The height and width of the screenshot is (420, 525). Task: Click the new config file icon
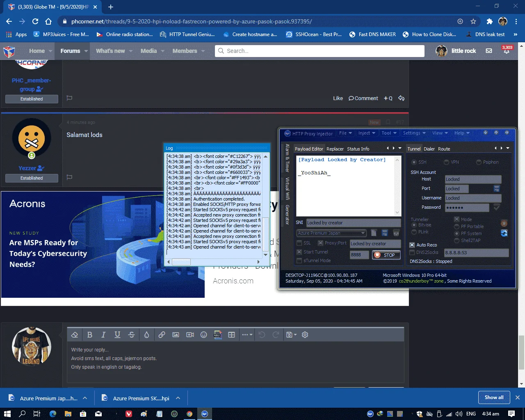click(x=374, y=233)
